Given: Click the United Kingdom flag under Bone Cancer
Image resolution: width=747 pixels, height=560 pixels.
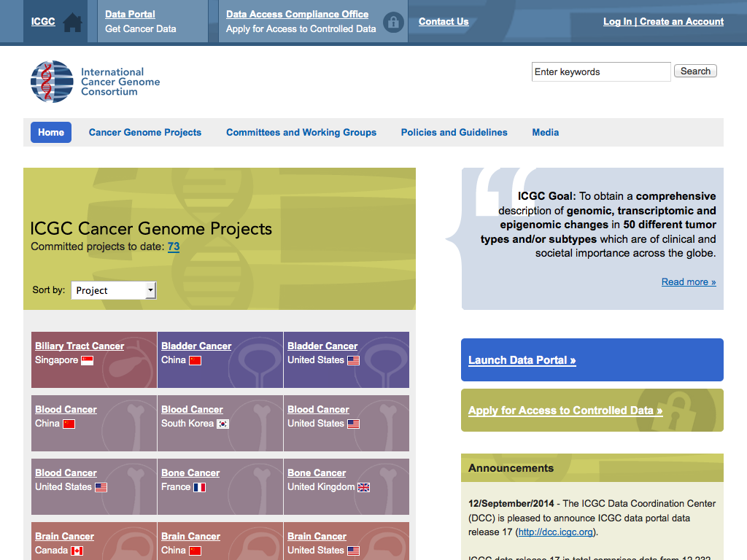Looking at the screenshot, I should pyautogui.click(x=363, y=487).
